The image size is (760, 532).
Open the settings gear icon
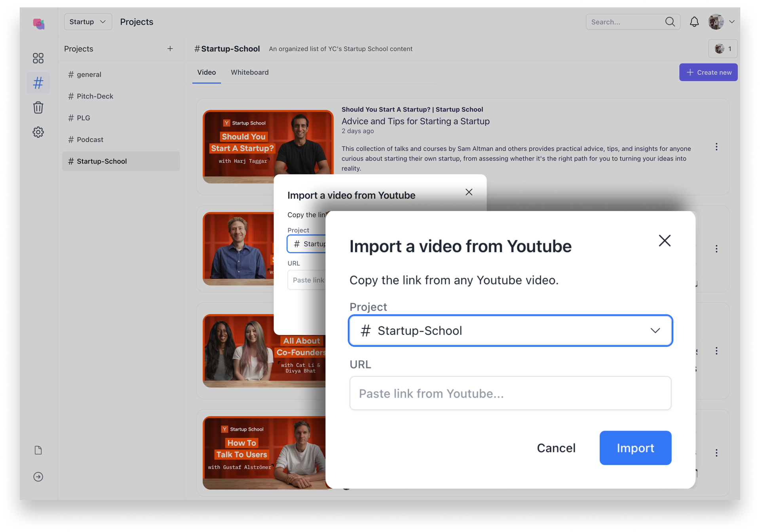38,132
